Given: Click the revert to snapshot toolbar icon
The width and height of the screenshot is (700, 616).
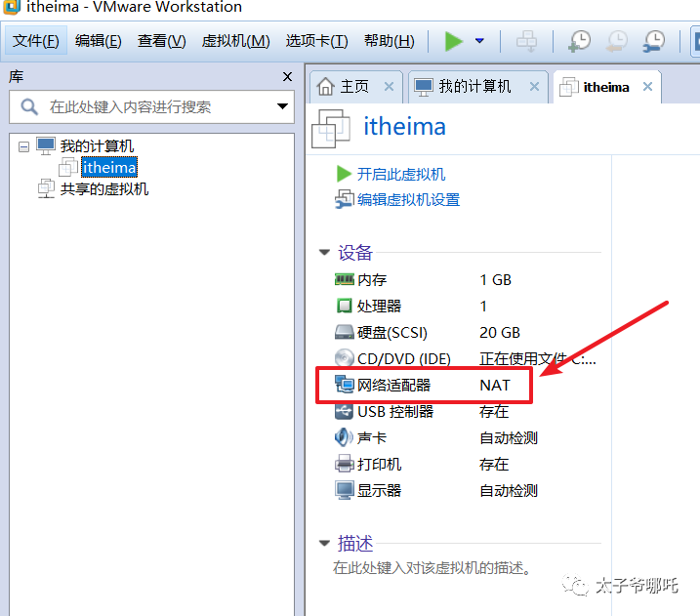Looking at the screenshot, I should coord(617,41).
